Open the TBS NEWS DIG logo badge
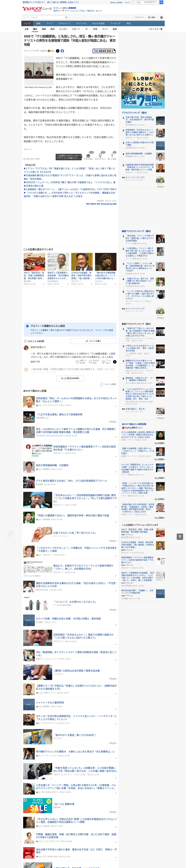186x868 pixels. coord(104,51)
